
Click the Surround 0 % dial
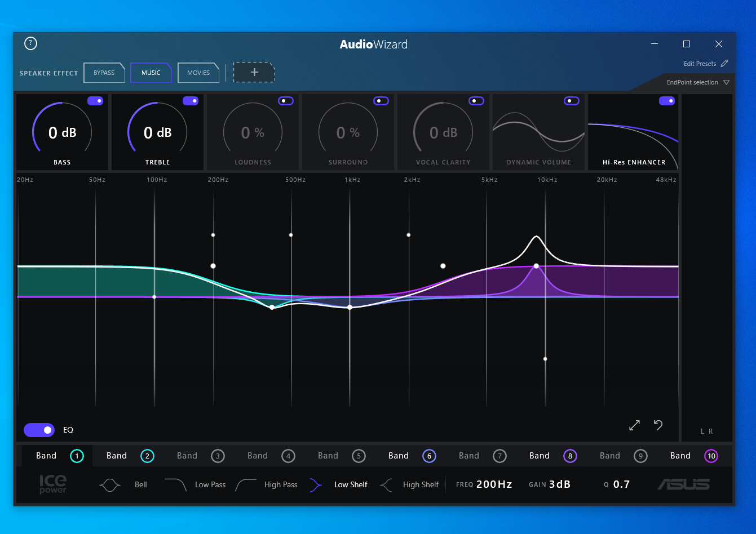pos(348,132)
